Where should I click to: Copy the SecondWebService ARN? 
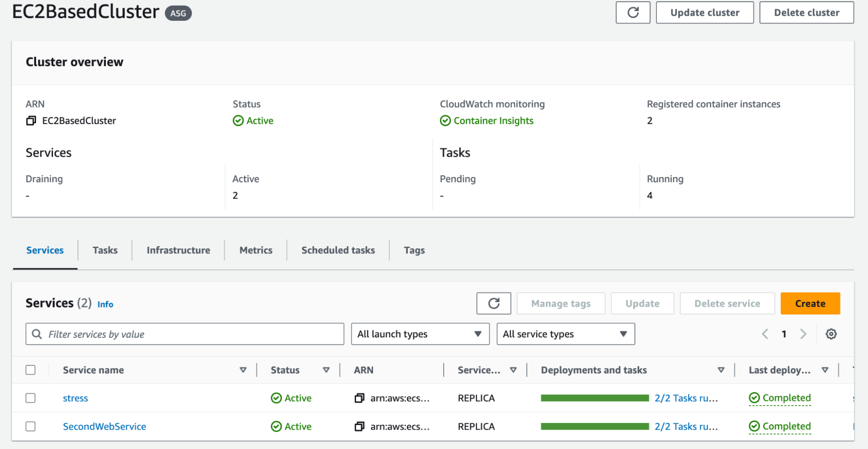coord(359,427)
